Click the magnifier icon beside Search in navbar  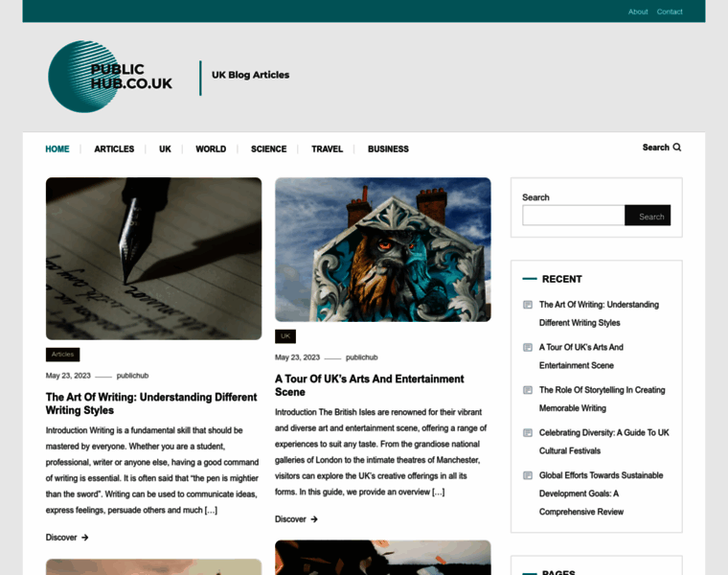pyautogui.click(x=677, y=148)
